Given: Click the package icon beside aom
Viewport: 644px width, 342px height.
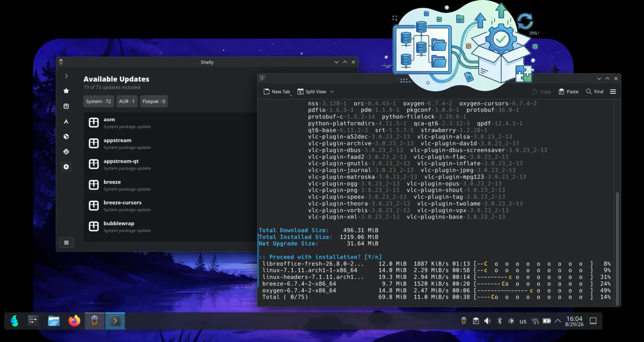Looking at the screenshot, I should pyautogui.click(x=94, y=123).
